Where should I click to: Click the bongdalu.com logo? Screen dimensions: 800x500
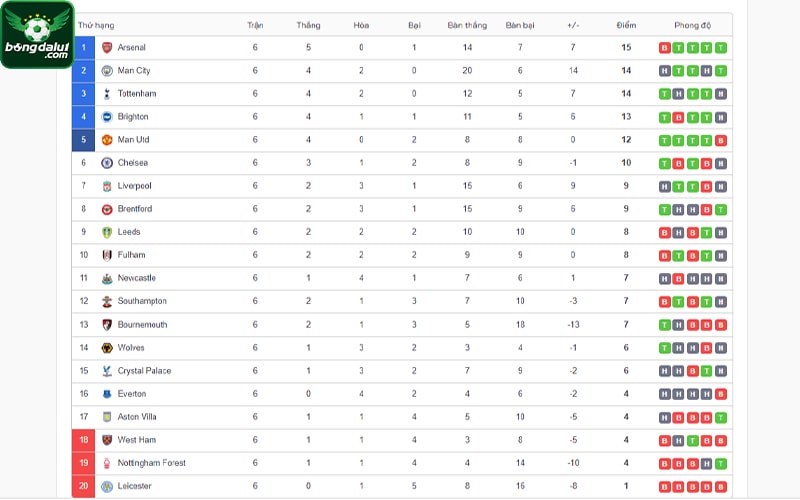click(x=38, y=35)
